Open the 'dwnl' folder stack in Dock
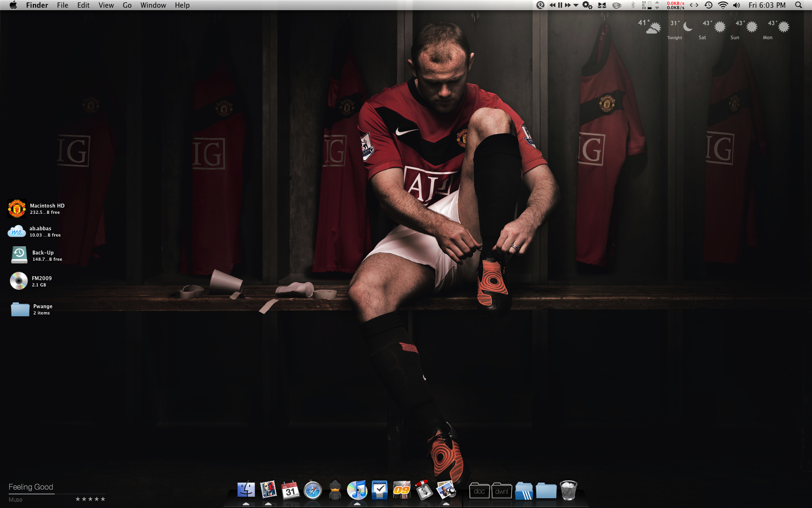The image size is (812, 508). point(502,491)
